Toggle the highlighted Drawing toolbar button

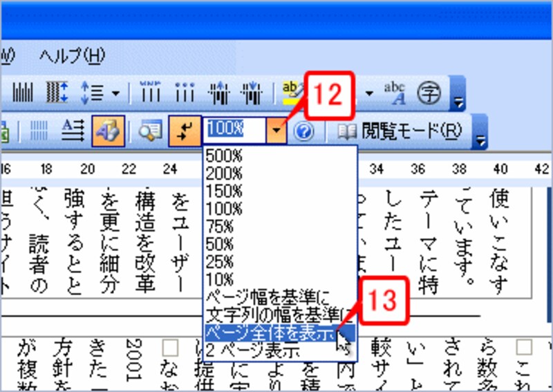pos(109,131)
